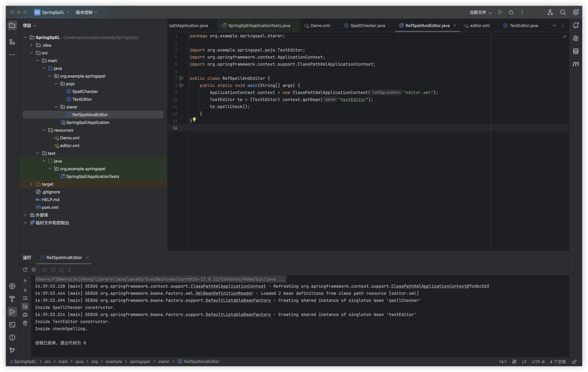This screenshot has width=588, height=372.
Task: Open the Terminal tool window icon
Action: (x=12, y=325)
